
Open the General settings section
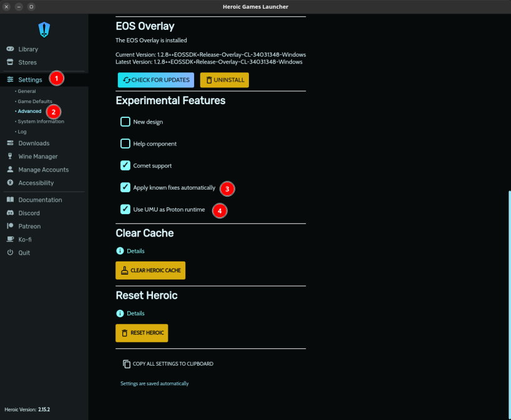27,91
